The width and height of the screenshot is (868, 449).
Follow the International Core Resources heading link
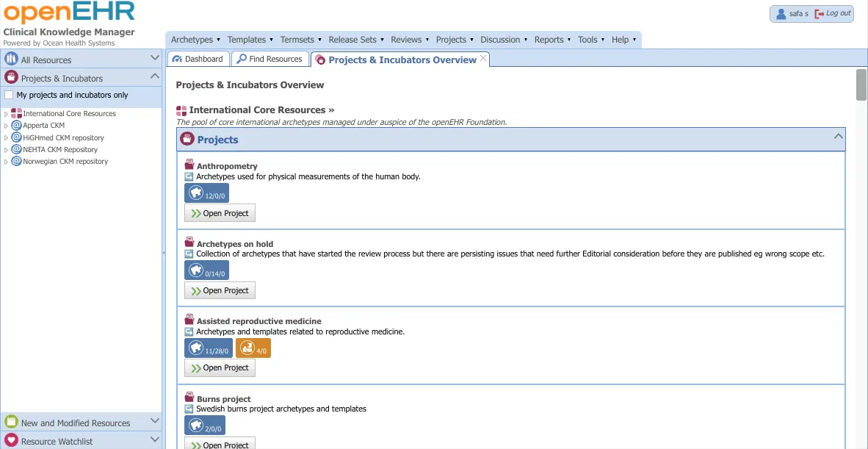[x=261, y=110]
